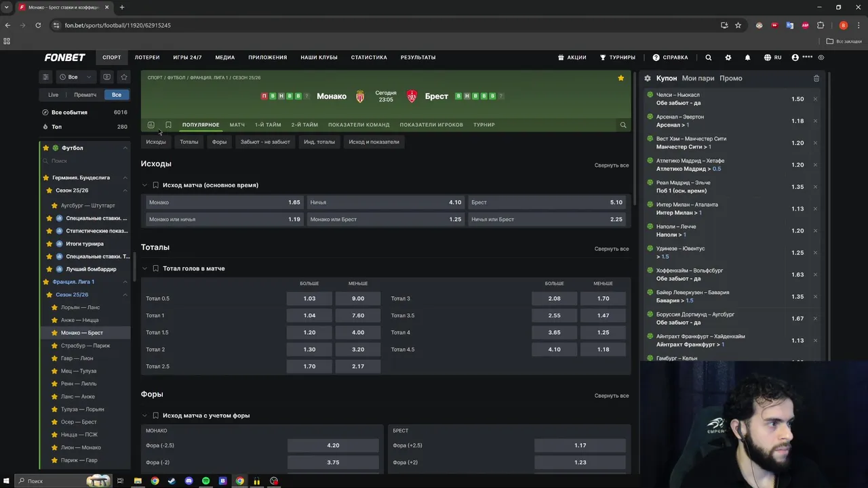This screenshot has width=868, height=488.
Task: Open Discord from the taskbar
Action: click(x=189, y=481)
